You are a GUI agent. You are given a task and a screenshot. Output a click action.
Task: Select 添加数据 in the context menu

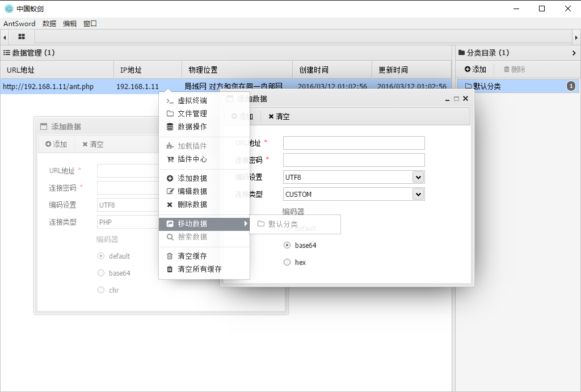point(204,178)
